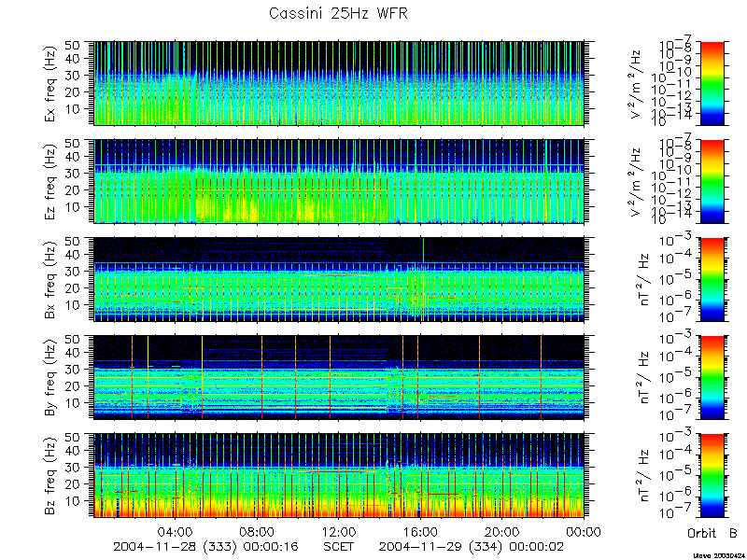This screenshot has width=747, height=560.
Task: Click the 2004-11-29 (334) end date text
Action: click(441, 547)
